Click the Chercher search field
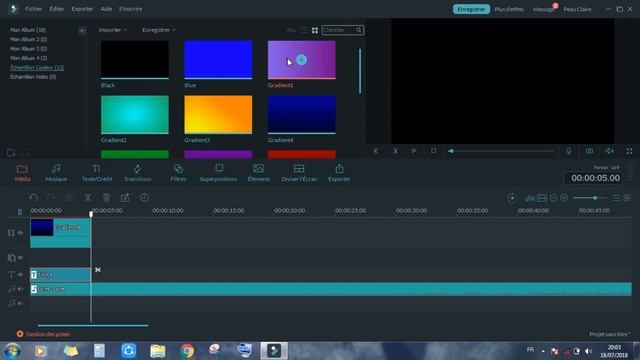Screen dimensions: 640x360 (x=342, y=30)
